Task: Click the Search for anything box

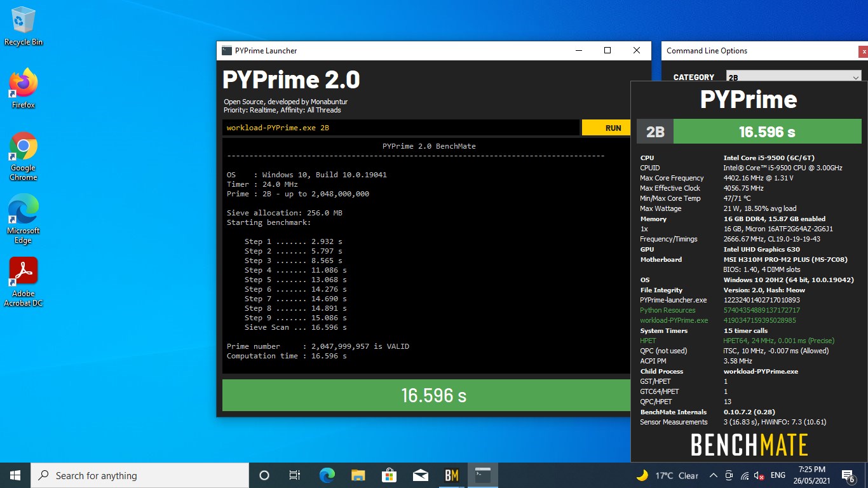Action: click(x=140, y=475)
